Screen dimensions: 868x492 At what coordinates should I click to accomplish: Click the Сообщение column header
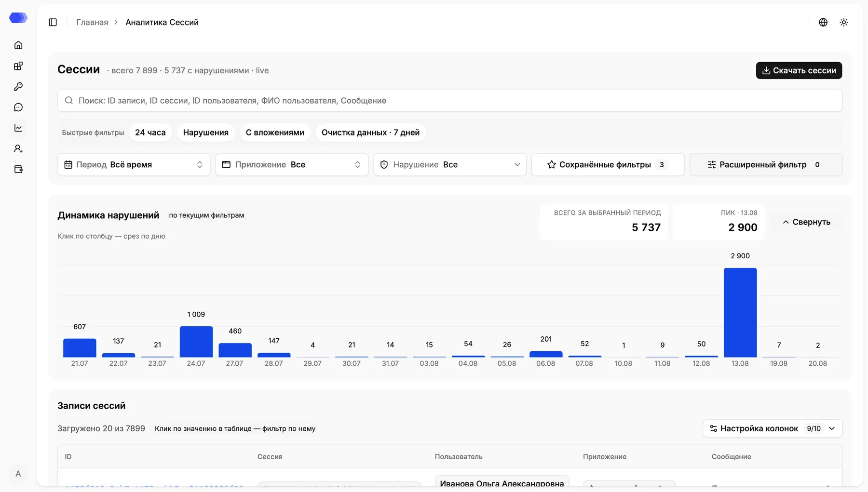click(x=732, y=456)
